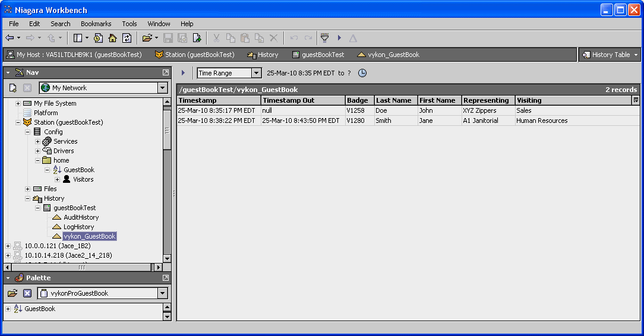Click the Back arrow in toolbar
The height and width of the screenshot is (336, 644).
10,38
